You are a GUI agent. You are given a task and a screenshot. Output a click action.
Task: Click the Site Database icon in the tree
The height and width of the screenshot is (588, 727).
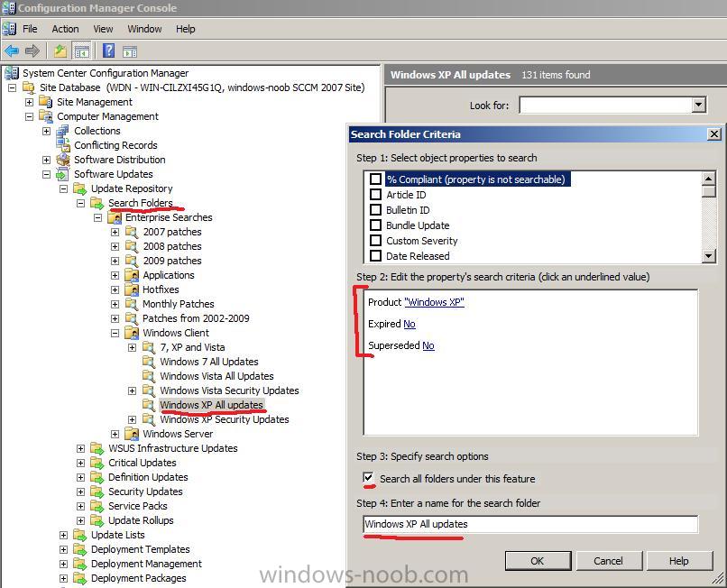[x=29, y=87]
